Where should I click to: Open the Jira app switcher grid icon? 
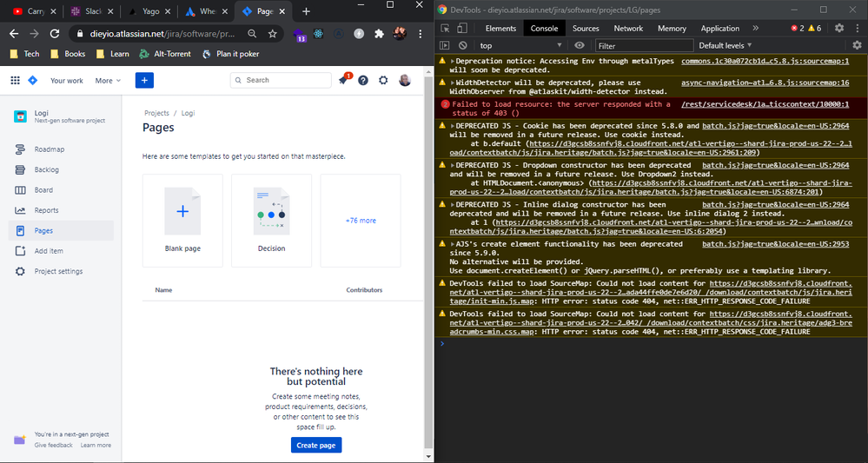(x=15, y=81)
